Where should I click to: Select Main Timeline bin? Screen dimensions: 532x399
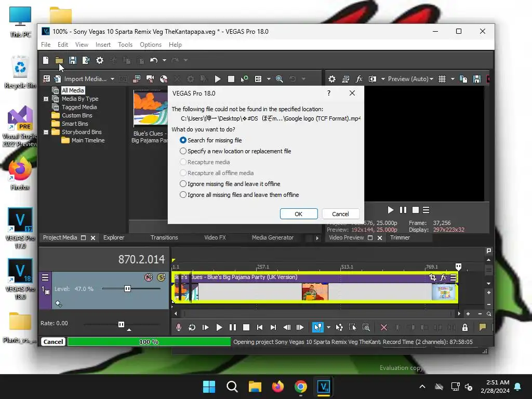coord(88,140)
